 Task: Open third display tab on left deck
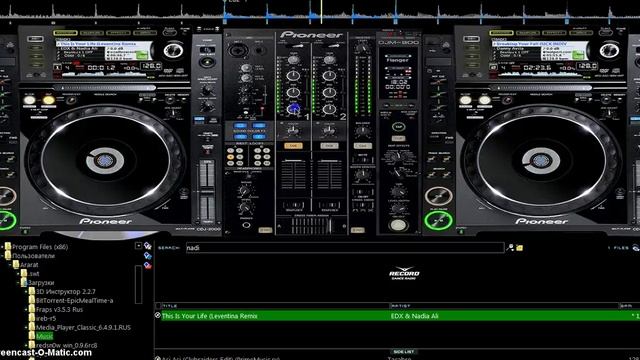click(x=118, y=33)
